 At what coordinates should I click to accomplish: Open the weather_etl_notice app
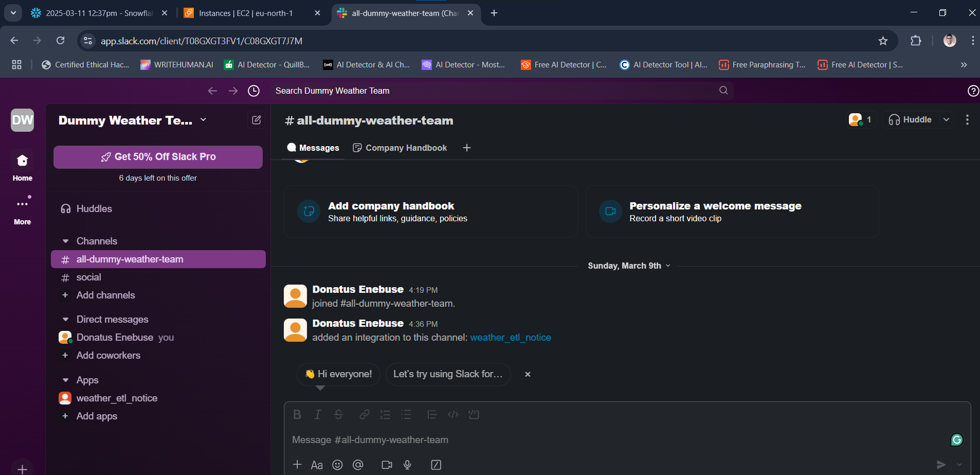[158, 398]
